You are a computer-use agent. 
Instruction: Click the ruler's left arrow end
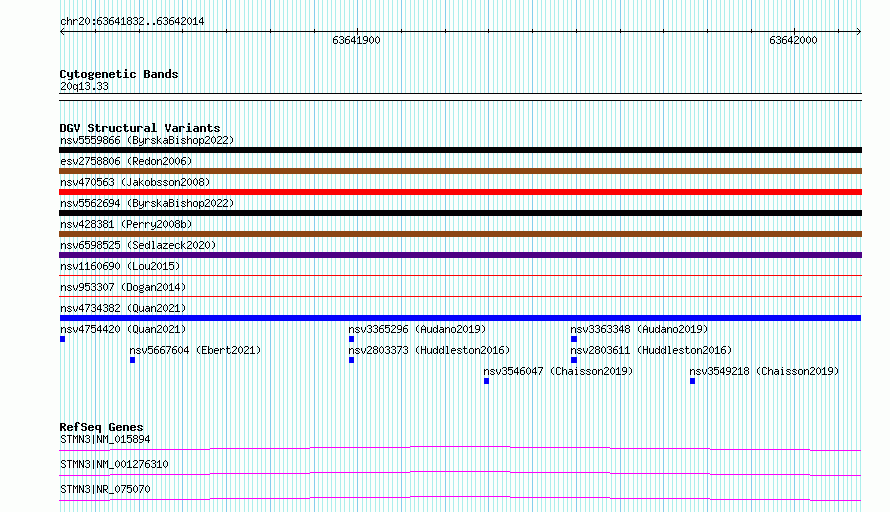point(62,31)
